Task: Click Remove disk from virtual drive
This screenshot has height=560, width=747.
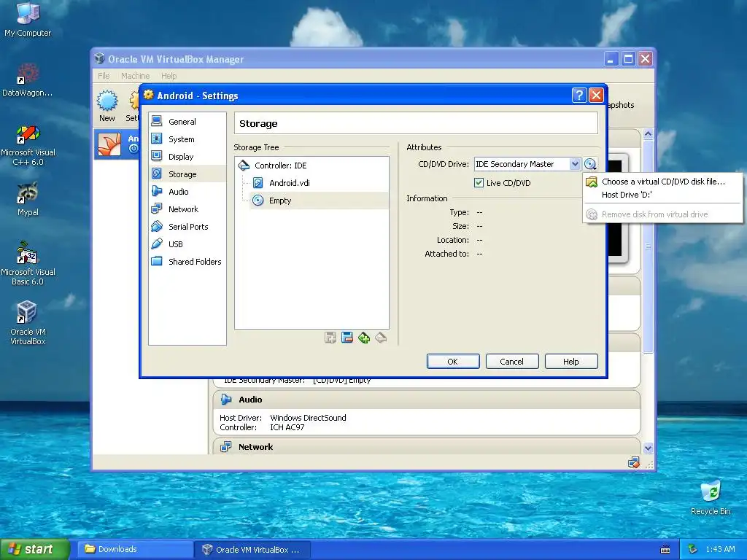Action: tap(662, 214)
